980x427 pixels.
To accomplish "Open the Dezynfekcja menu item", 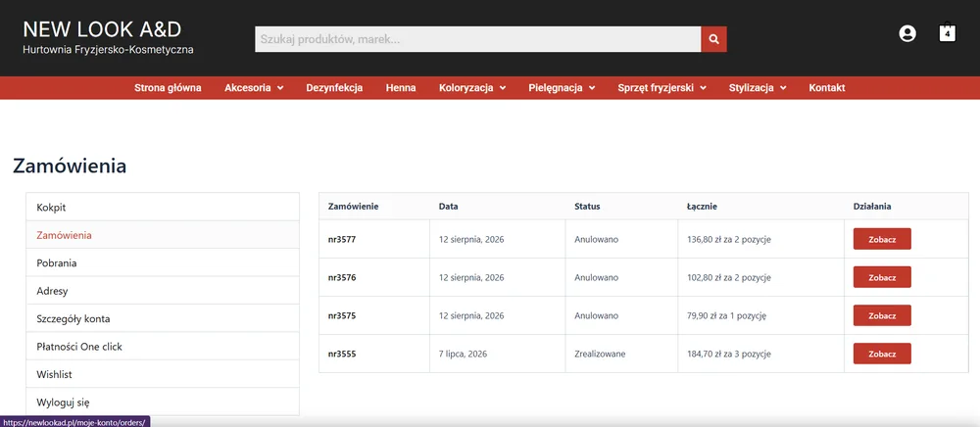I will (x=334, y=88).
